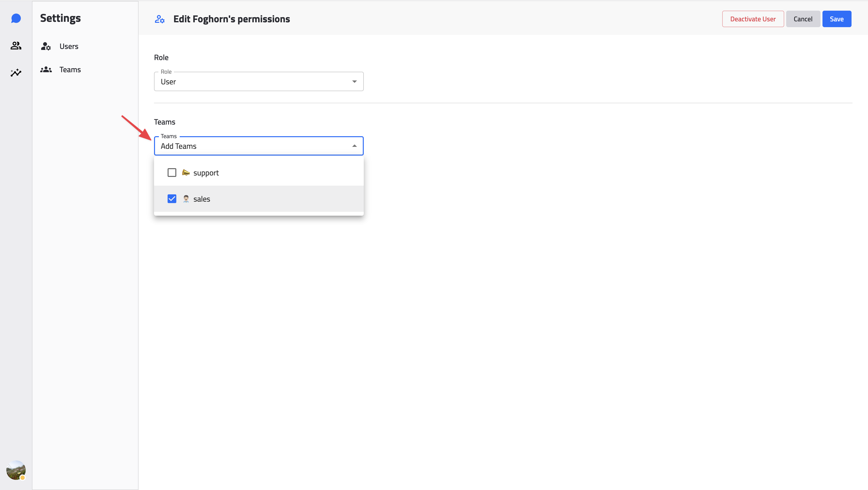
Task: Select the support option label
Action: click(x=206, y=173)
